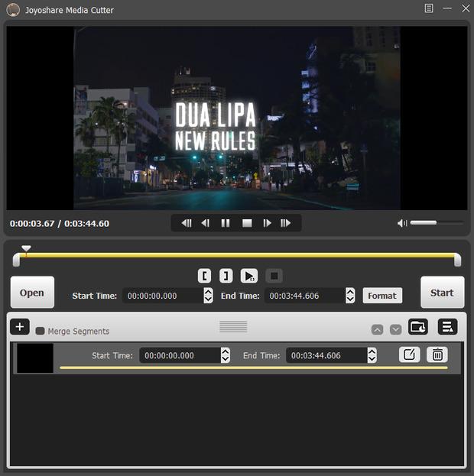Click the main End Time stepper arrows
Viewport: 474px width, 476px height.
(x=350, y=295)
